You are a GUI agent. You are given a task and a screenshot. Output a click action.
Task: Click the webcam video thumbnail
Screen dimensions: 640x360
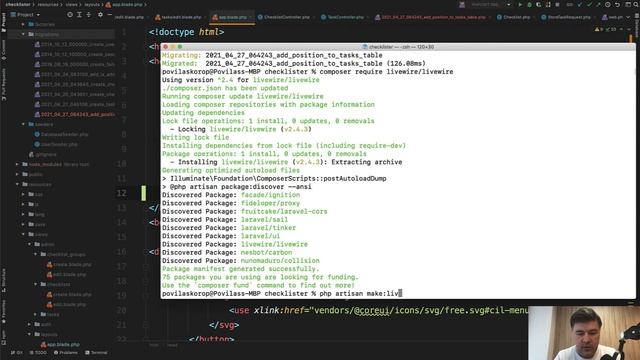584,333
